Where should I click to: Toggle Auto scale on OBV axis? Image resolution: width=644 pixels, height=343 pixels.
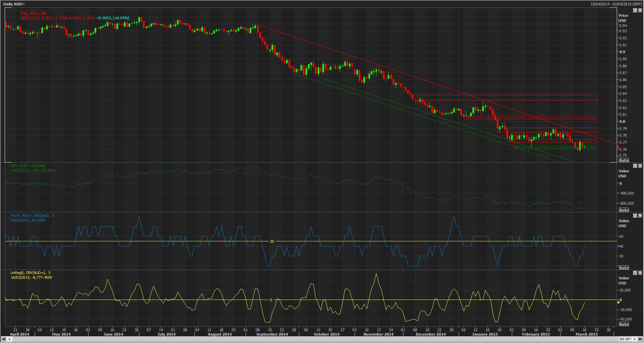coord(623,210)
